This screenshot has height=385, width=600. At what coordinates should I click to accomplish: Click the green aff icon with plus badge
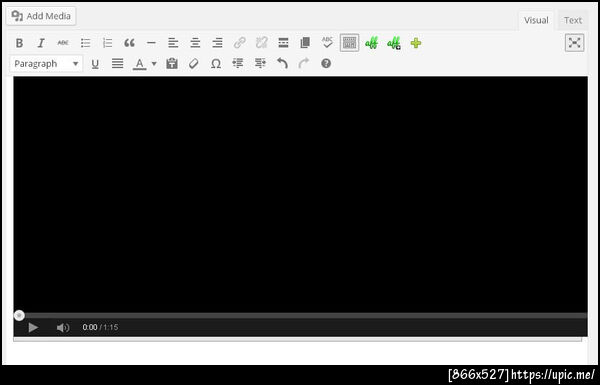click(x=394, y=43)
